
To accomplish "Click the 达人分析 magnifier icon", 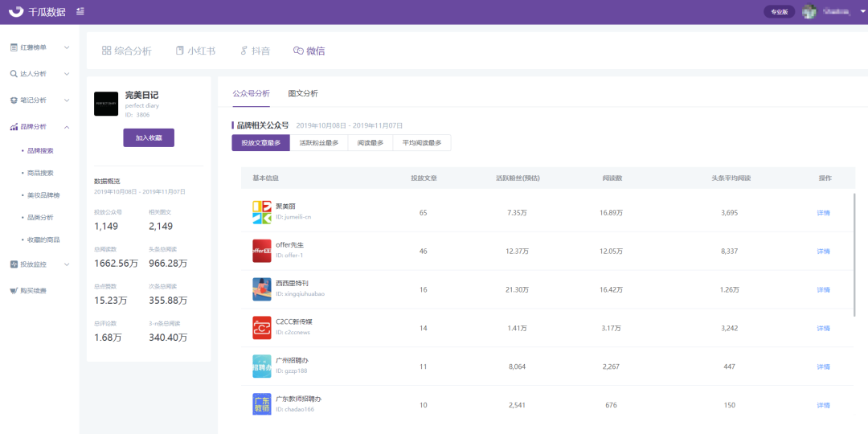I will pyautogui.click(x=14, y=74).
